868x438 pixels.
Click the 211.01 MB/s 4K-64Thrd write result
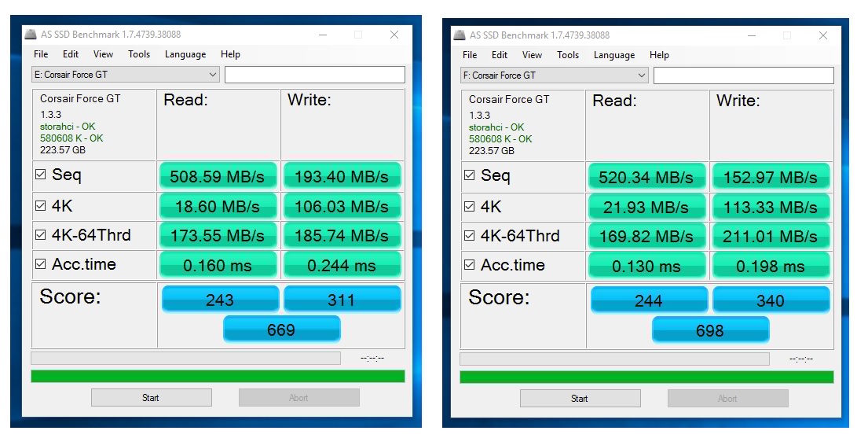tap(771, 236)
